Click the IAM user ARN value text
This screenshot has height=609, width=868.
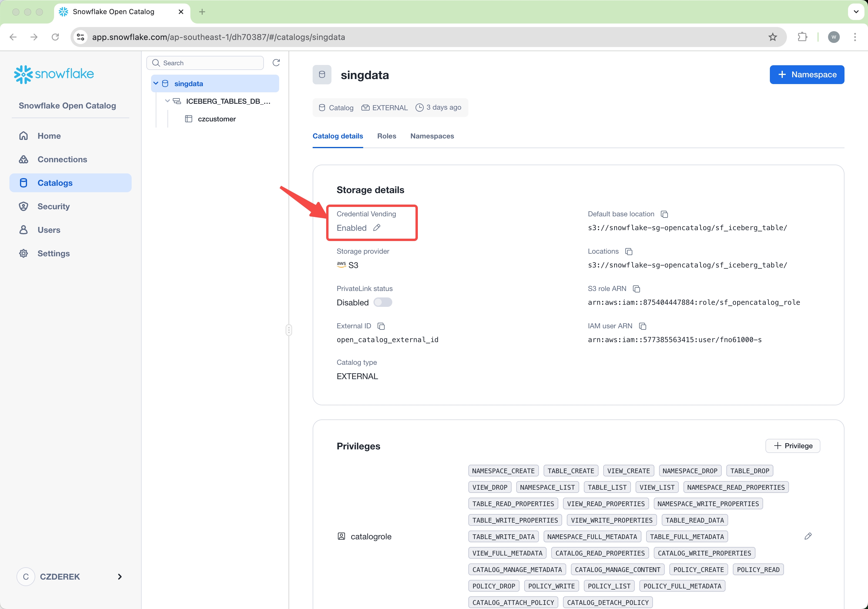pyautogui.click(x=674, y=340)
